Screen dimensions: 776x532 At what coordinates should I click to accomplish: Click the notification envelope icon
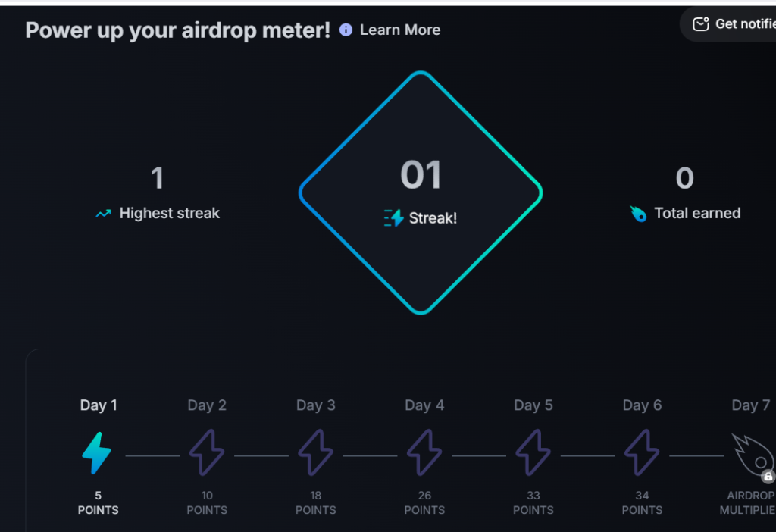pyautogui.click(x=701, y=24)
